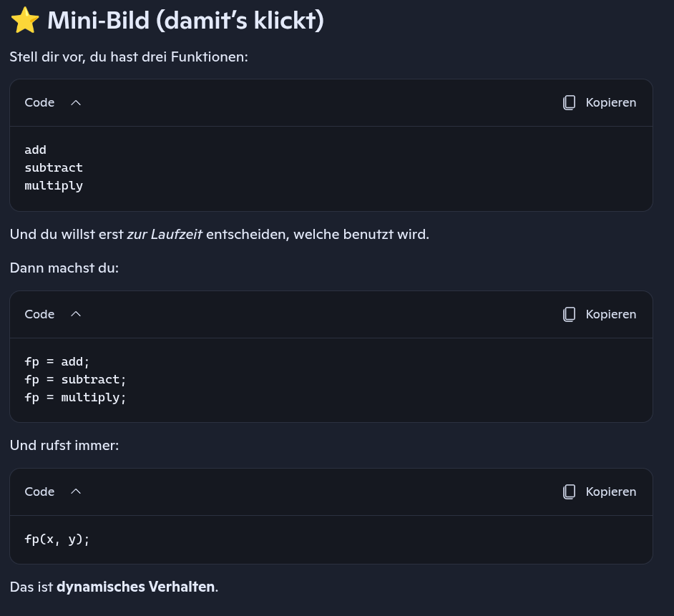Screen dimensions: 674x616
Task: Click Kopieren on the fp(x, y) block
Action: pos(611,492)
